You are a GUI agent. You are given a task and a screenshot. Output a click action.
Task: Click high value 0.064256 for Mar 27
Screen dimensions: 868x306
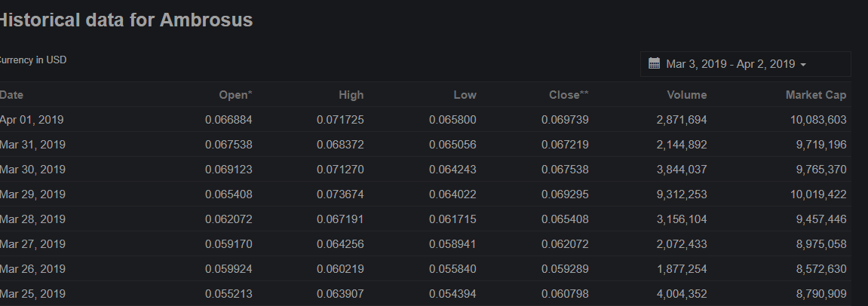click(x=340, y=244)
